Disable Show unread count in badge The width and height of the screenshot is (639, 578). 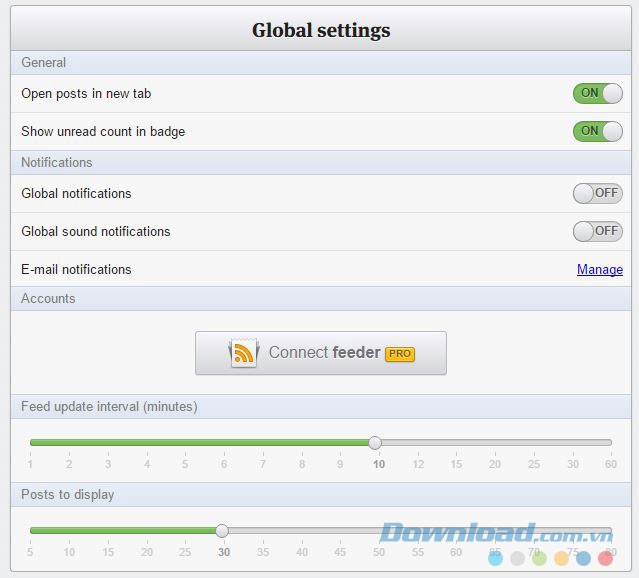coord(597,131)
